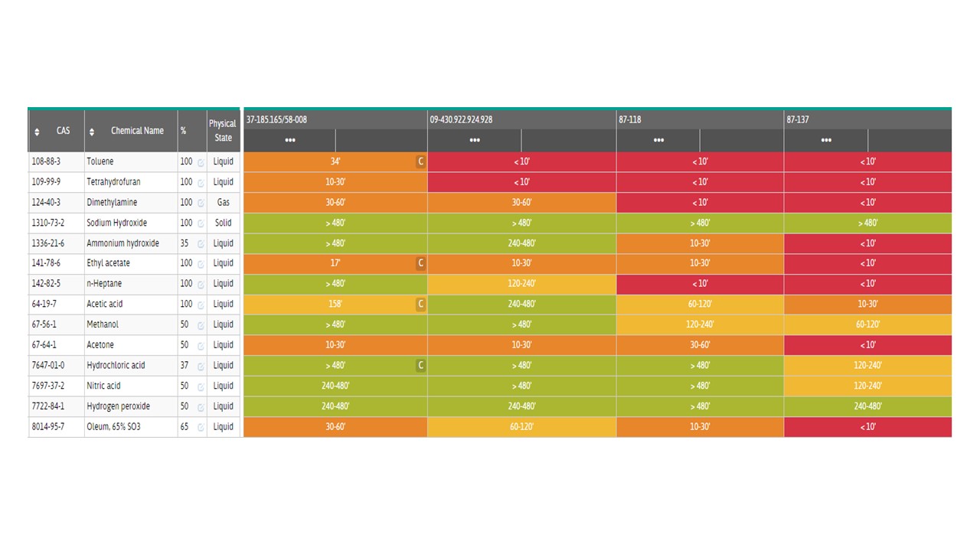The height and width of the screenshot is (551, 980).
Task: Sort by Chemical Name using the sort arrows
Action: [92, 132]
